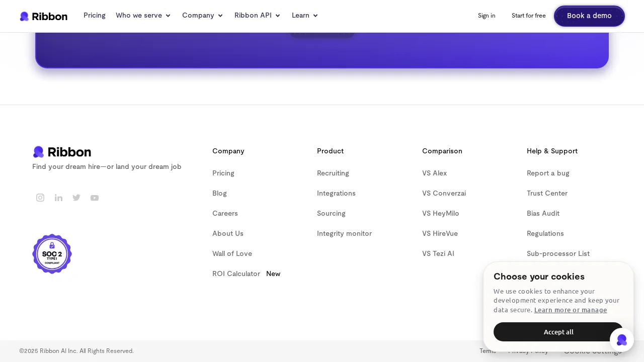Open the Learn more or manage cookies link
Viewport: 644px width, 362px height.
point(570,310)
